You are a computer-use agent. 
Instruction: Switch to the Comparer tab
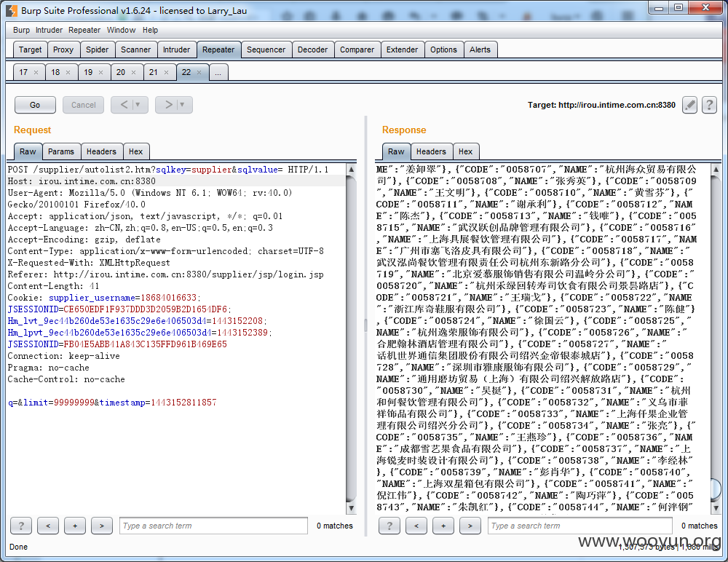(x=357, y=50)
